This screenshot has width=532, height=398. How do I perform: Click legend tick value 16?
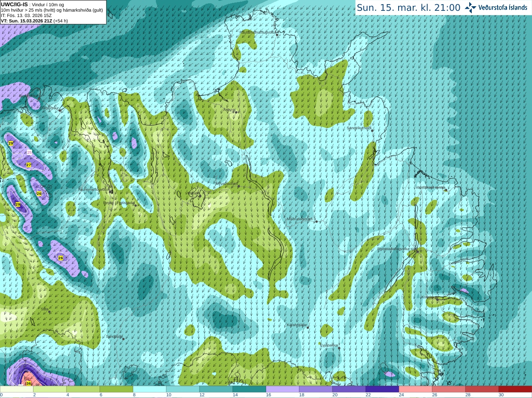268,395
